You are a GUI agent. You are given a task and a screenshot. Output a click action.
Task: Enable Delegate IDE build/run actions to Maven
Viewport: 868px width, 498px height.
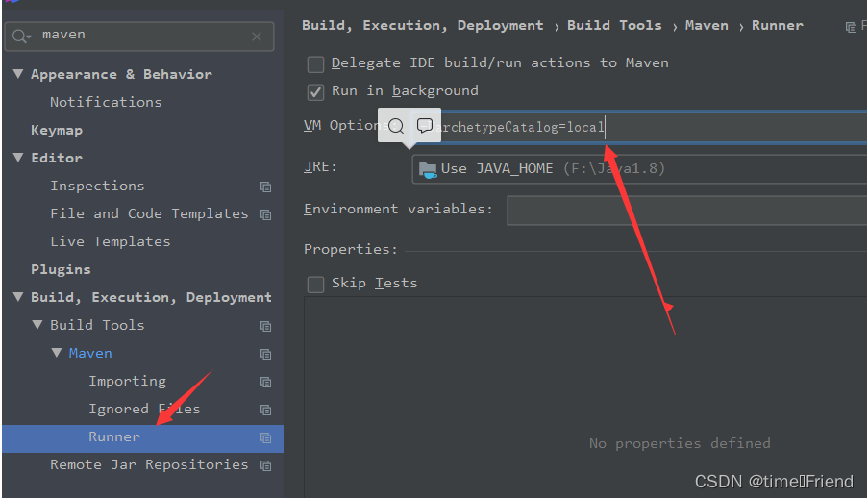tap(315, 63)
